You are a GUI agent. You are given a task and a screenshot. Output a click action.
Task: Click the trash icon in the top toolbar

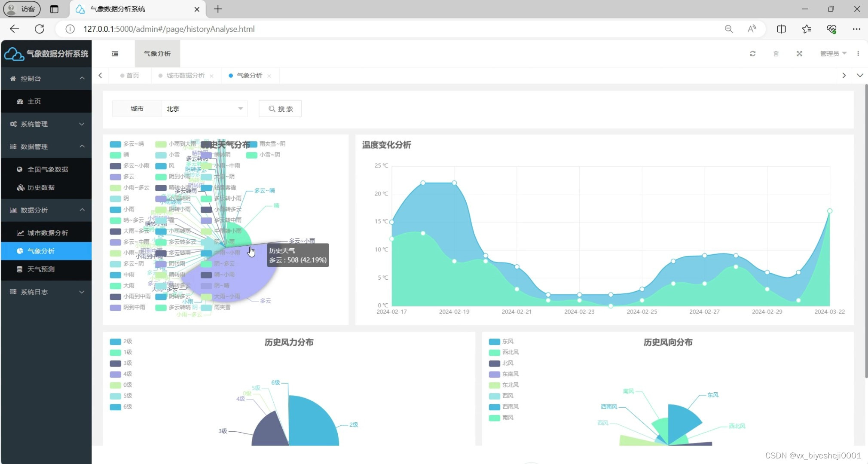coord(776,53)
